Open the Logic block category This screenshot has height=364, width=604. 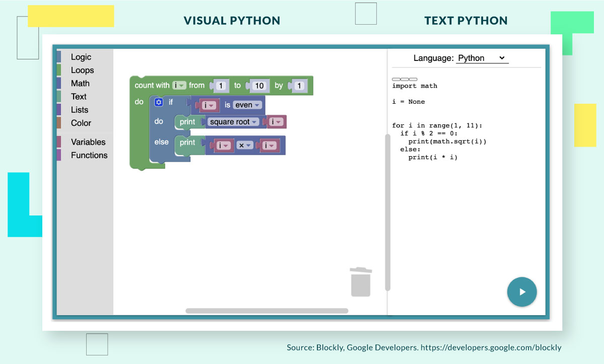(x=81, y=57)
